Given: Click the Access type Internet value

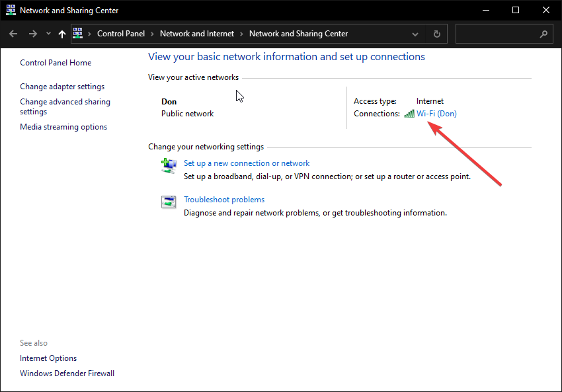Looking at the screenshot, I should pyautogui.click(x=430, y=101).
